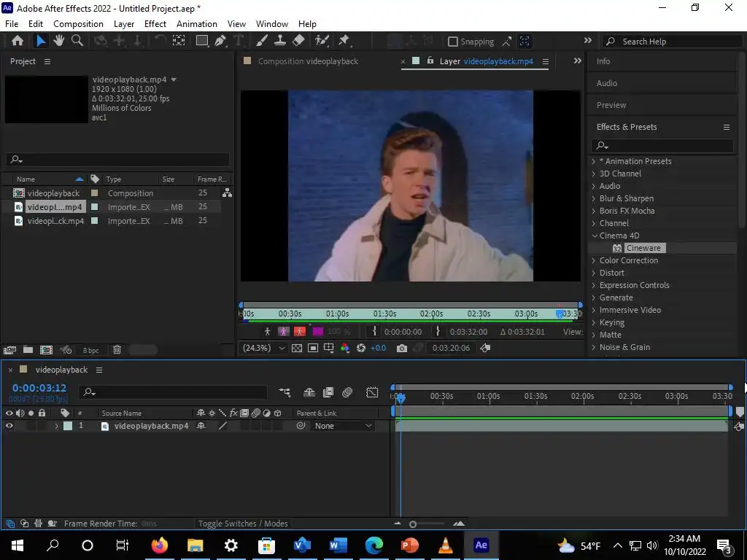Image resolution: width=747 pixels, height=560 pixels.
Task: Switch to Composition videoplayback viewer tab
Action: coord(308,61)
